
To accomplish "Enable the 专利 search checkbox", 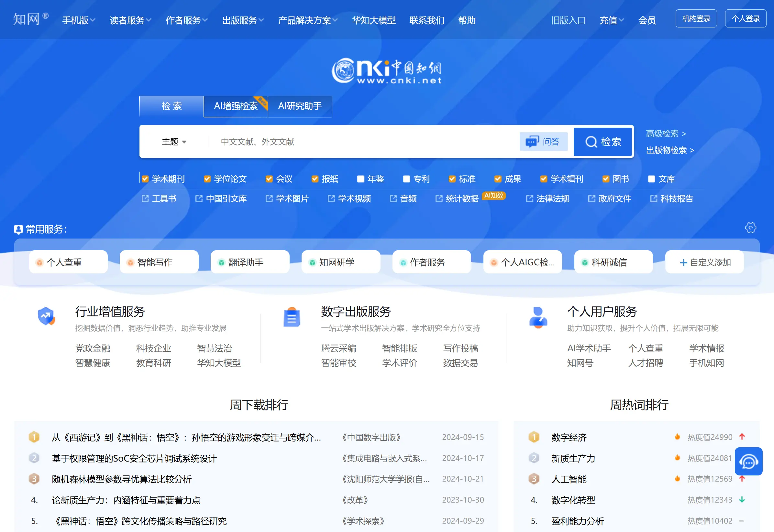I will [x=406, y=179].
